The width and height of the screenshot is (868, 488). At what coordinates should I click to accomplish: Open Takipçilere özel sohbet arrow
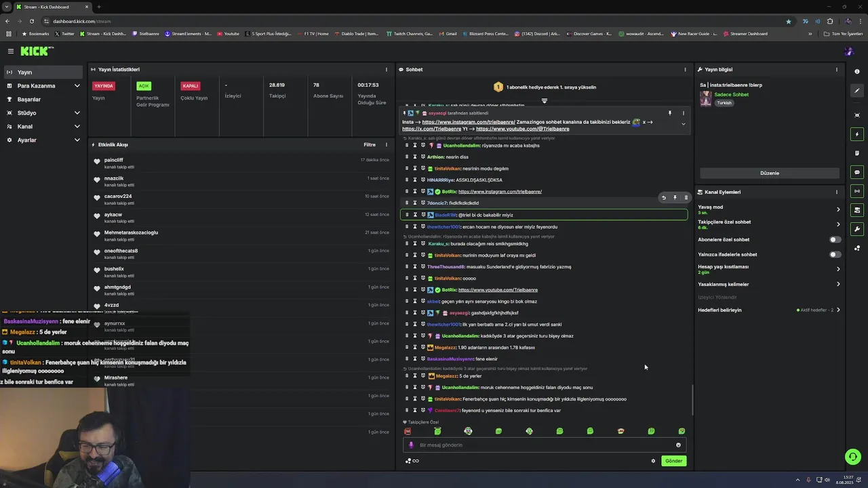pyautogui.click(x=838, y=224)
